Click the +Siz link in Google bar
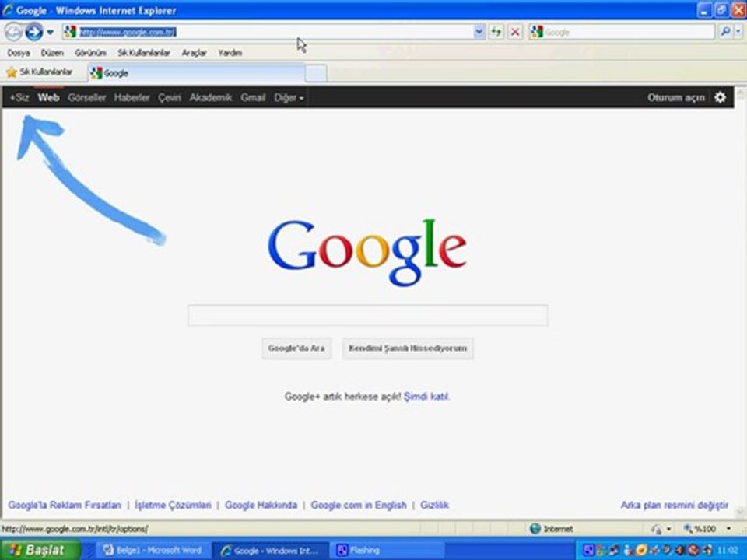 pos(19,98)
